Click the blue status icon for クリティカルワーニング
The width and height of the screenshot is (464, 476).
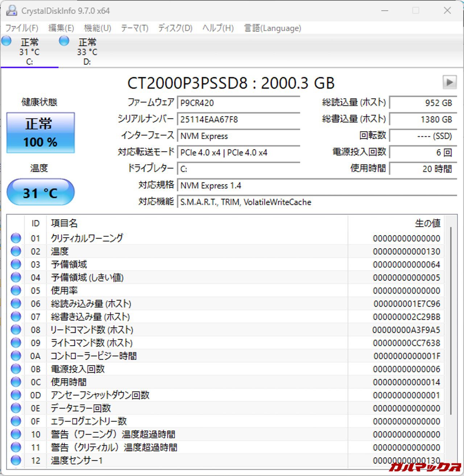pos(16,238)
